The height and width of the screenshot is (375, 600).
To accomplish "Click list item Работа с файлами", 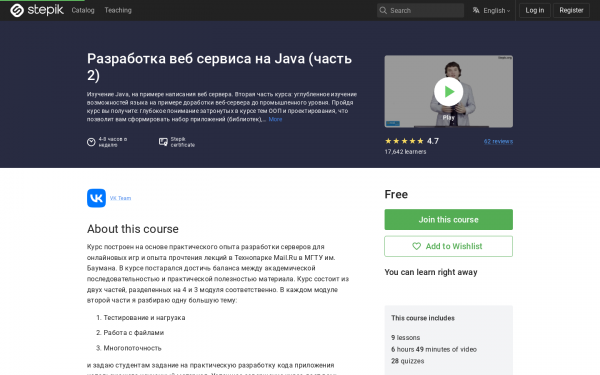I will pos(134,333).
